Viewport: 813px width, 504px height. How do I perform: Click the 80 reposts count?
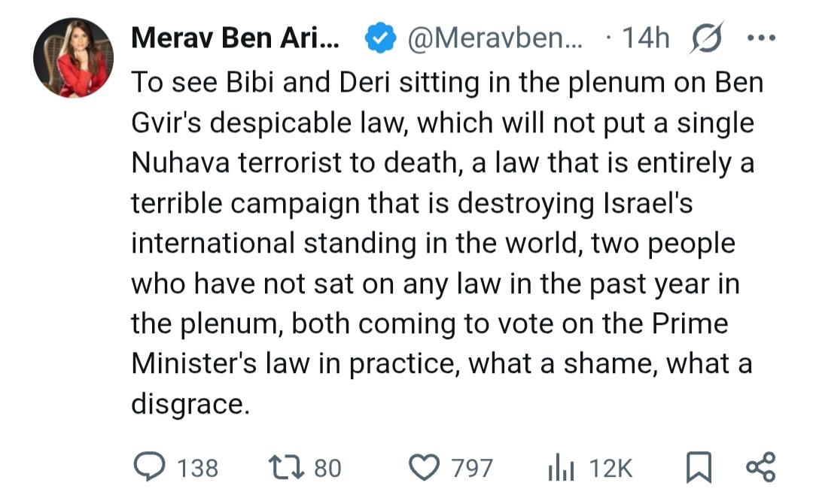click(327, 468)
